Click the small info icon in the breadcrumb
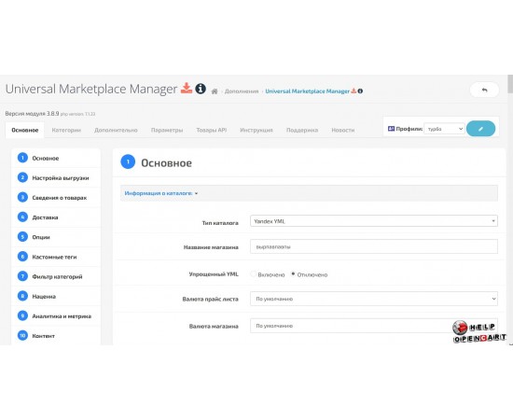 (x=360, y=91)
